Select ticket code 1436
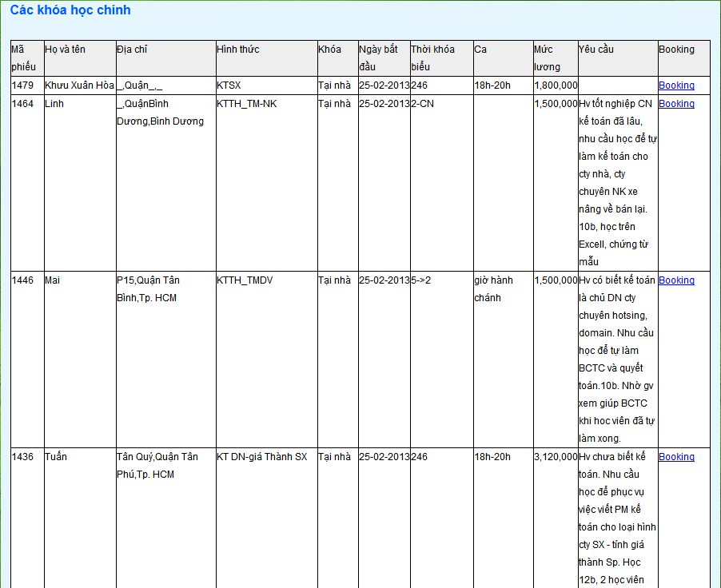Viewport: 721px width, 588px height. [x=22, y=457]
